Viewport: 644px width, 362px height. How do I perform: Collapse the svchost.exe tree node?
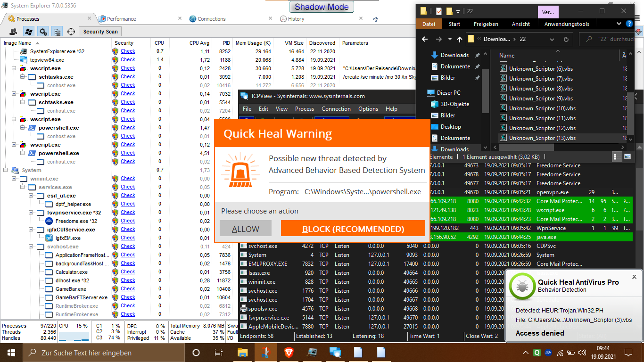31,247
